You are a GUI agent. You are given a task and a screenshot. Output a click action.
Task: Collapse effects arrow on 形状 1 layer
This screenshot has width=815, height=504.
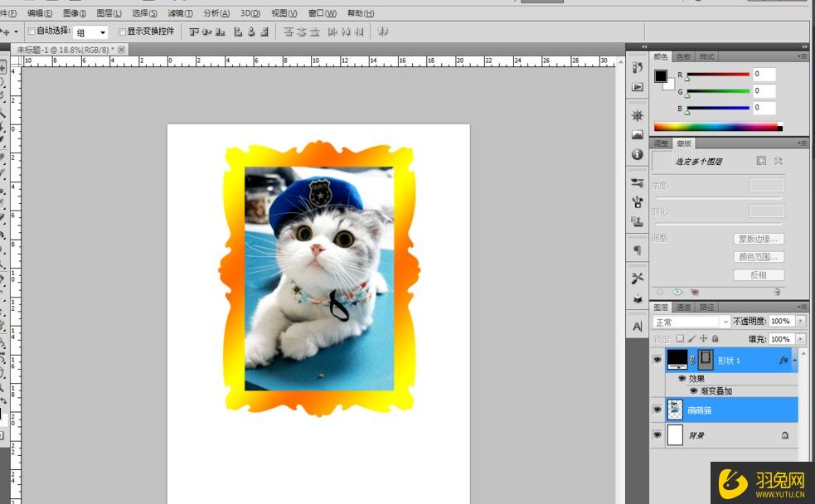[795, 360]
